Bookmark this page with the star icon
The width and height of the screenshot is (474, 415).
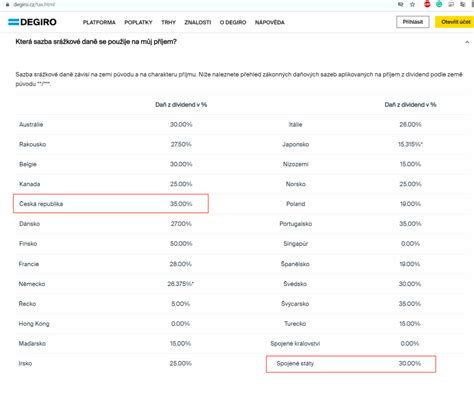tap(412, 4)
